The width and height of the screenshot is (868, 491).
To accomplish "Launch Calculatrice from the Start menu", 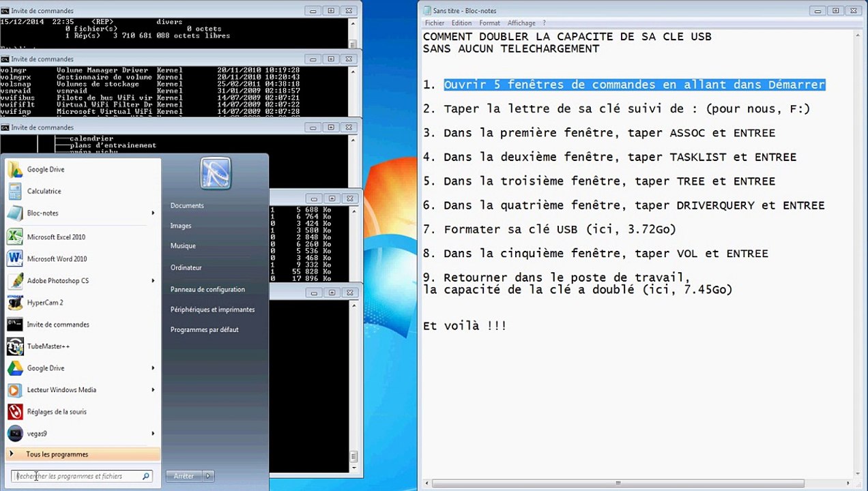I will 44,192.
